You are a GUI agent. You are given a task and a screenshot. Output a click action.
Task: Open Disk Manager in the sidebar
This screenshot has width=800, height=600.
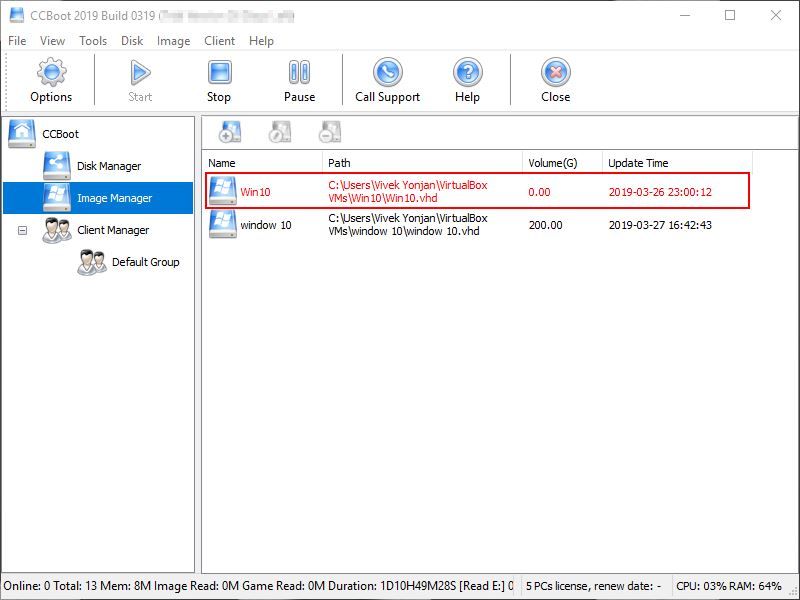[x=109, y=166]
